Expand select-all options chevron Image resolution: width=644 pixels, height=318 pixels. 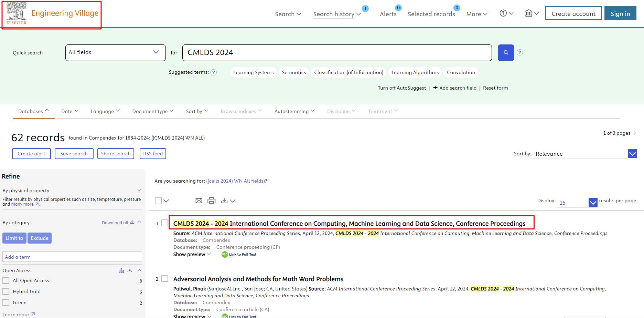pos(166,201)
